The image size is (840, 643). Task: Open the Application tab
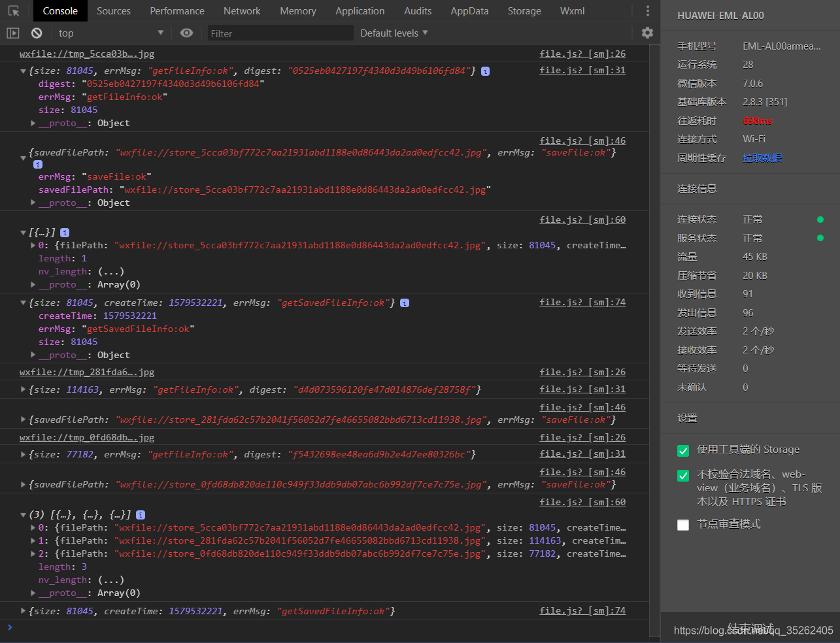360,11
